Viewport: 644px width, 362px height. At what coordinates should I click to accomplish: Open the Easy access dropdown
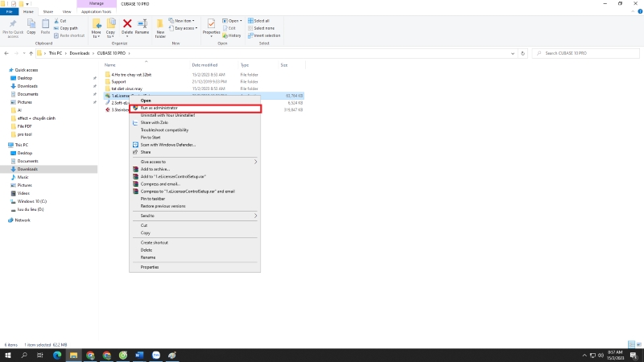coord(184,28)
